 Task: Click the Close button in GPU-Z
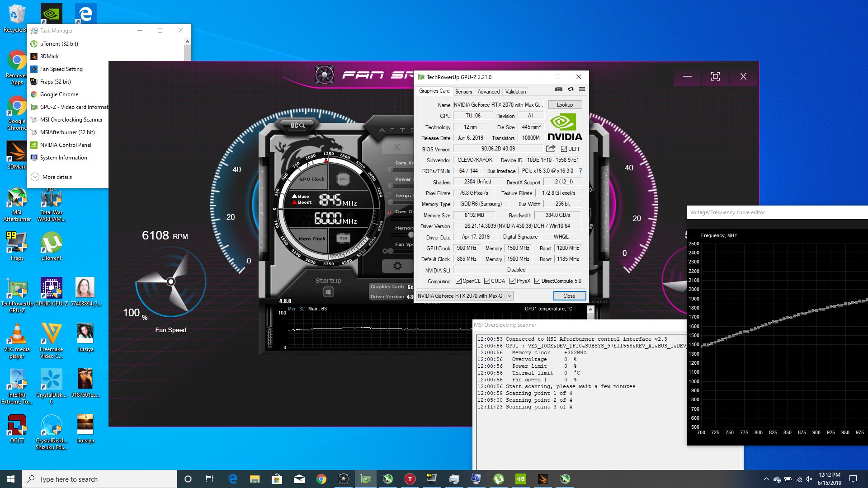pos(569,296)
